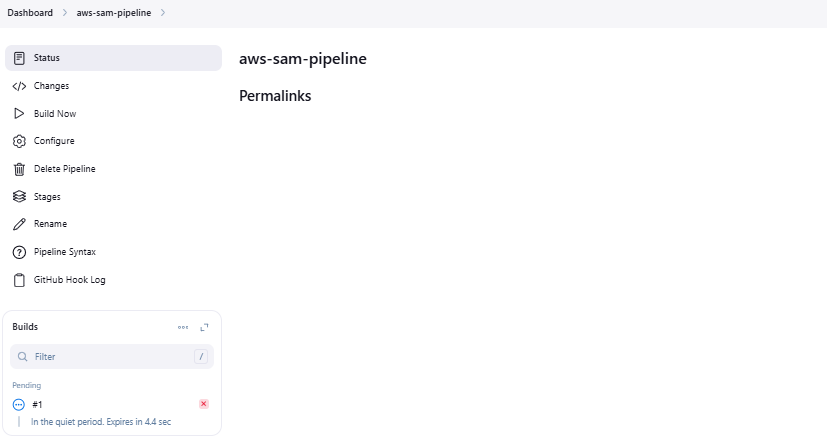Click the Configure gear icon
This screenshot has width=827, height=441.
[19, 141]
